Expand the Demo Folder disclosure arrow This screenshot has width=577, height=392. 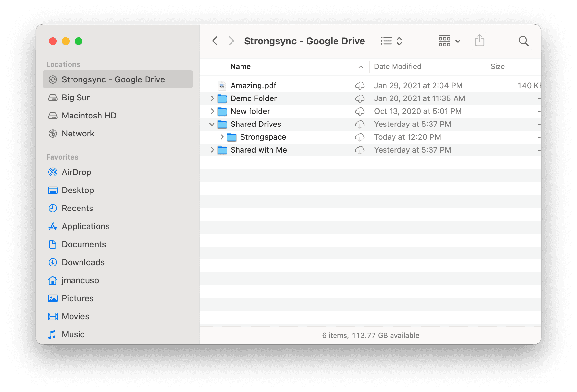[212, 98]
